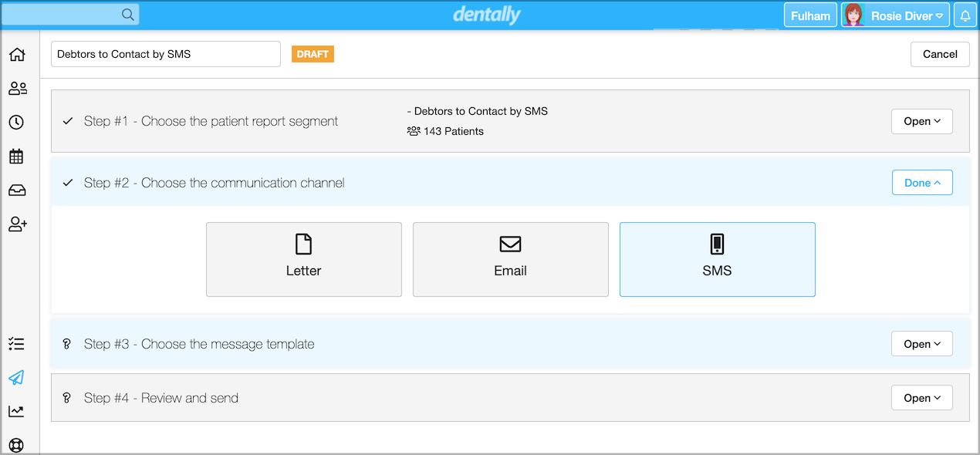Cancel the draft campaign

[x=940, y=54]
